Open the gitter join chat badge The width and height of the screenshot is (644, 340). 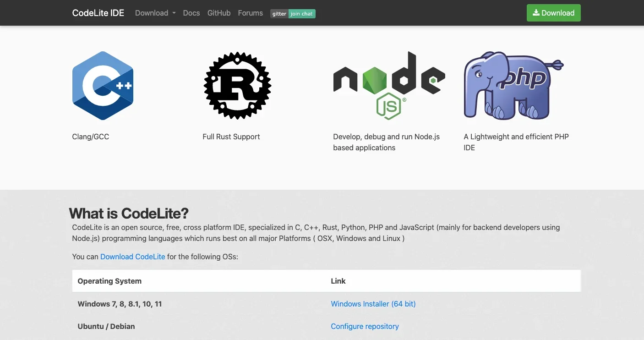click(x=293, y=14)
